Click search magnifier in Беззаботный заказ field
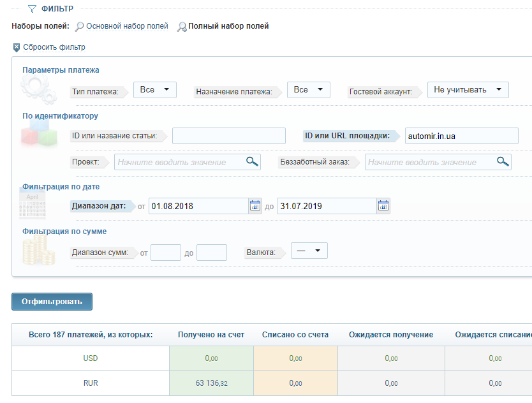The height and width of the screenshot is (403, 532). tap(503, 161)
